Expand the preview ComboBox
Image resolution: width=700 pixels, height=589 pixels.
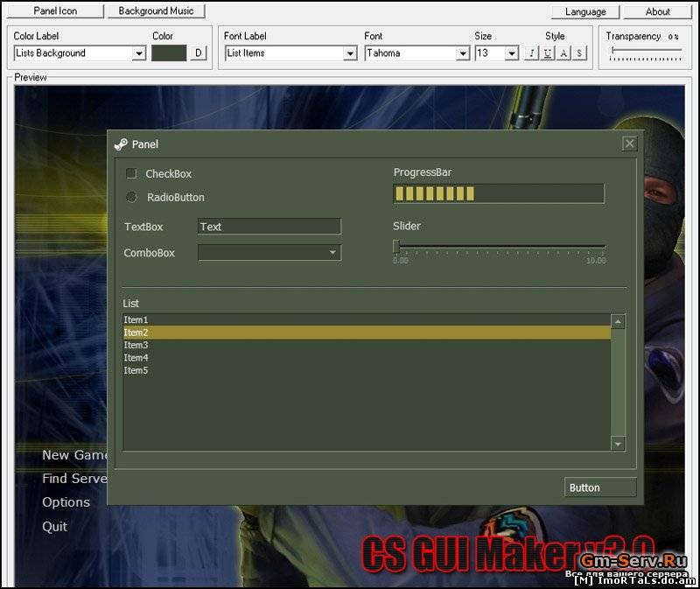332,253
